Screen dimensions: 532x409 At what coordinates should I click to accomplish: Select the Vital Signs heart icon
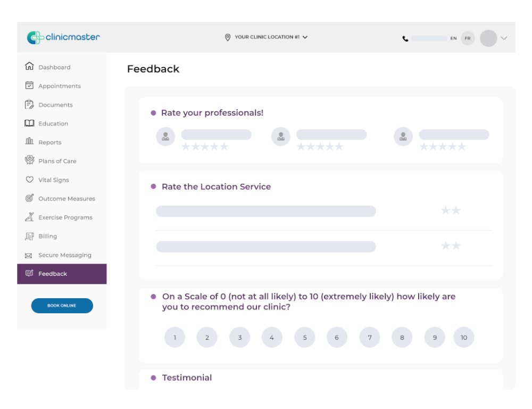(x=30, y=179)
